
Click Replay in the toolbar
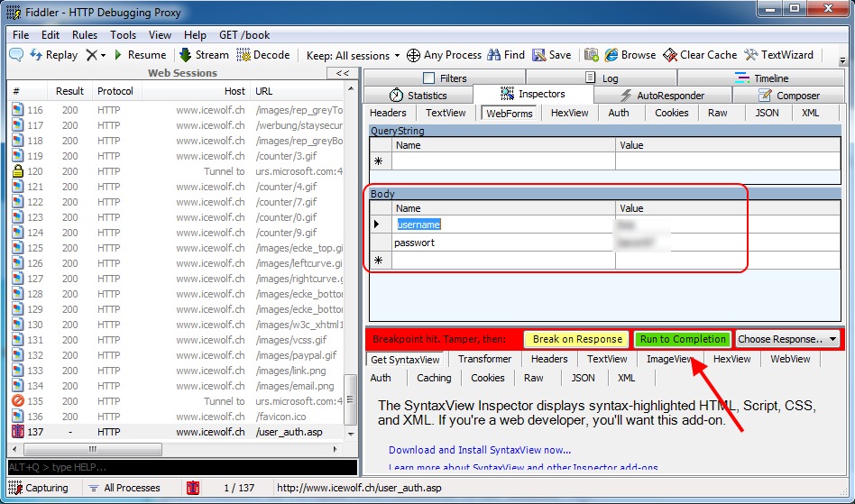[x=53, y=54]
